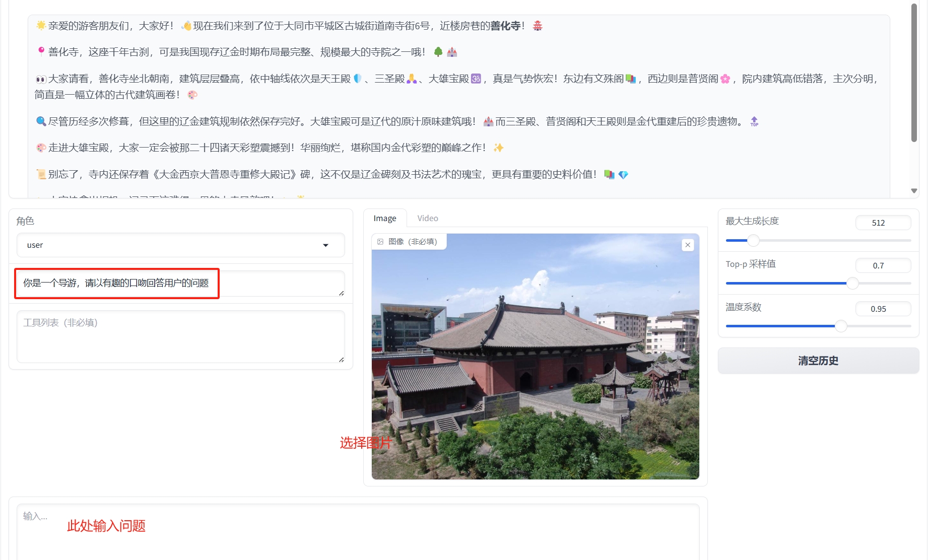Click the resize handle of system prompt box
The height and width of the screenshot is (560, 928).
[x=342, y=293]
